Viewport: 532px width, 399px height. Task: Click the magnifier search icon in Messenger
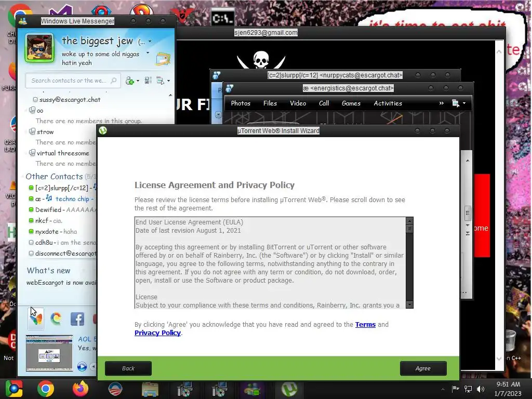pos(114,81)
